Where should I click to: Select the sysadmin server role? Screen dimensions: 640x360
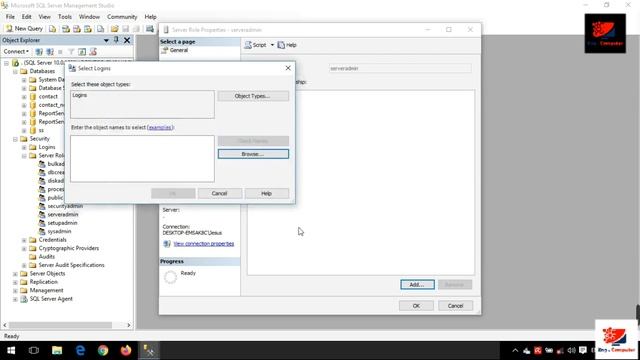coord(59,231)
